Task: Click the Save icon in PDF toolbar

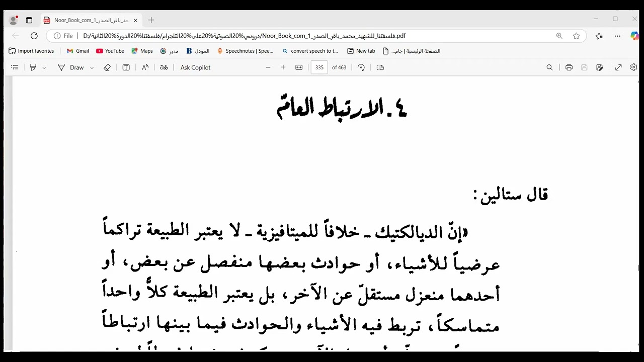Action: pyautogui.click(x=584, y=67)
